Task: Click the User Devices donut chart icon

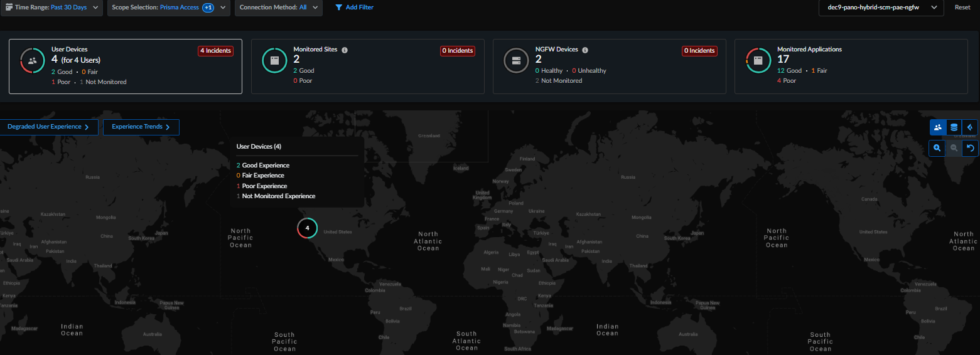Action: pyautogui.click(x=33, y=61)
